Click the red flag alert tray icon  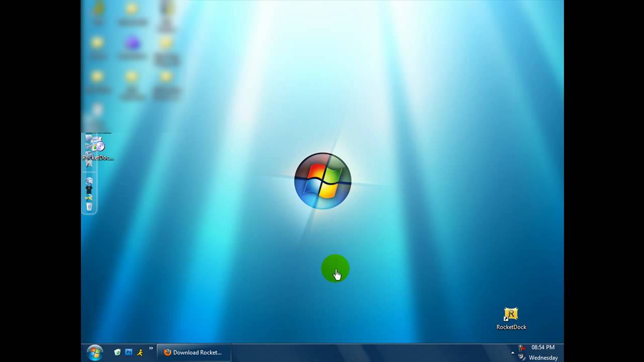coord(522,348)
